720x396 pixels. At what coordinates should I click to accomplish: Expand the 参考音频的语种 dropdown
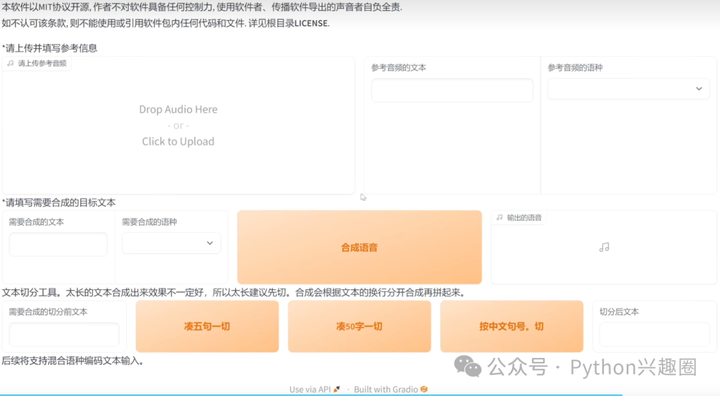628,89
